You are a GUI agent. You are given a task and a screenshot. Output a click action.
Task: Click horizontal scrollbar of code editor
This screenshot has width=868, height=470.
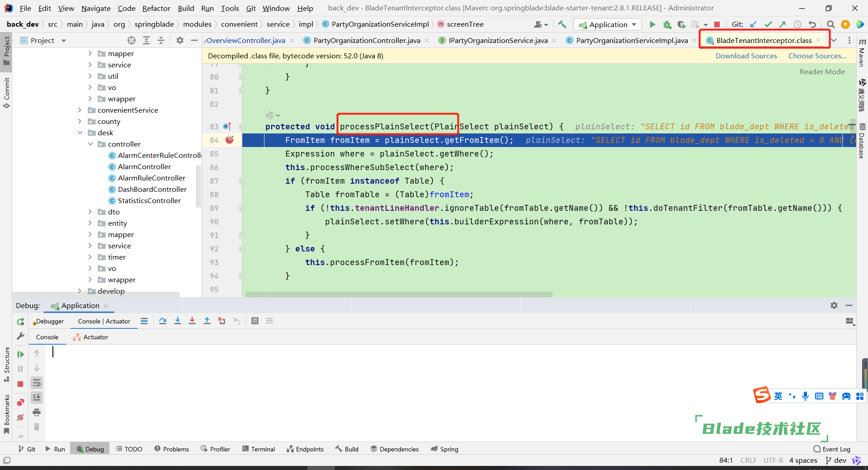click(x=399, y=294)
